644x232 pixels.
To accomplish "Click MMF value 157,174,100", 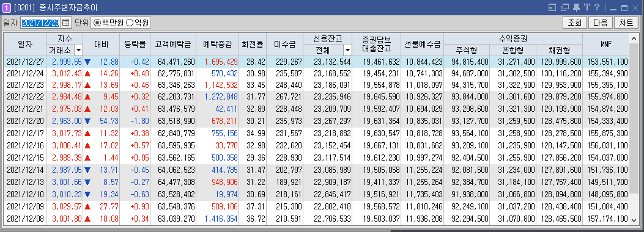I will coord(607,219).
